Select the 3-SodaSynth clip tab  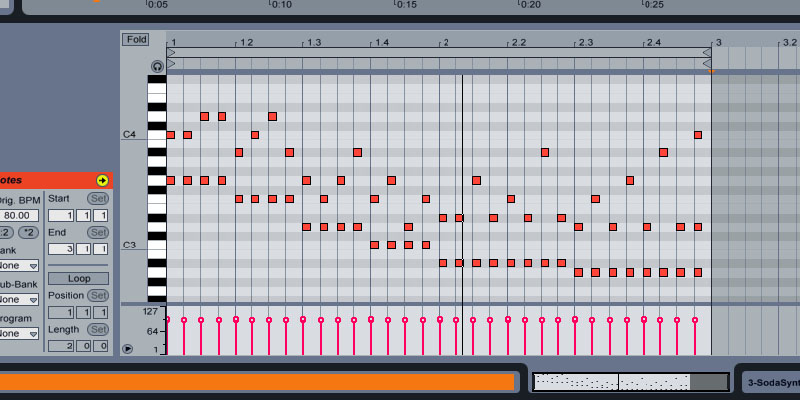pos(770,381)
